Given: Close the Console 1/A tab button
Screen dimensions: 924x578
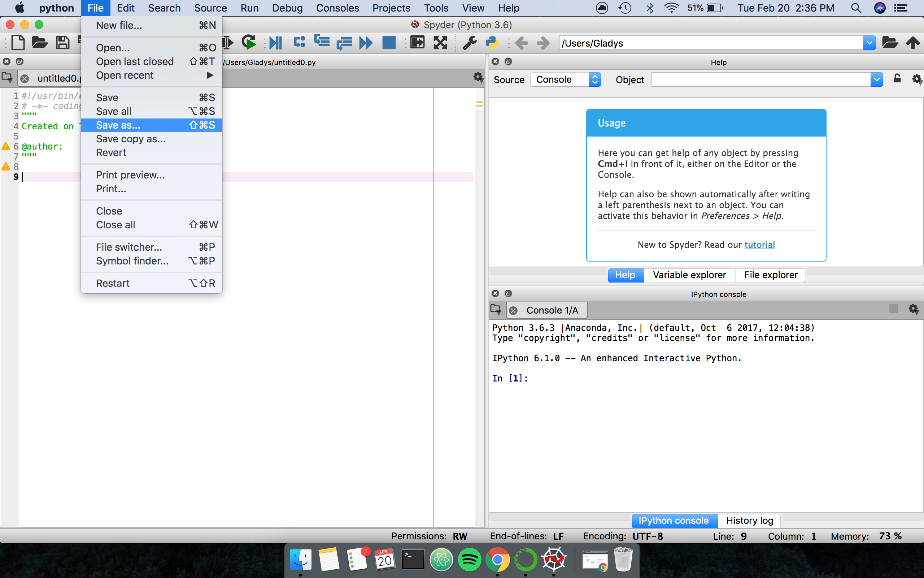Looking at the screenshot, I should pyautogui.click(x=514, y=310).
